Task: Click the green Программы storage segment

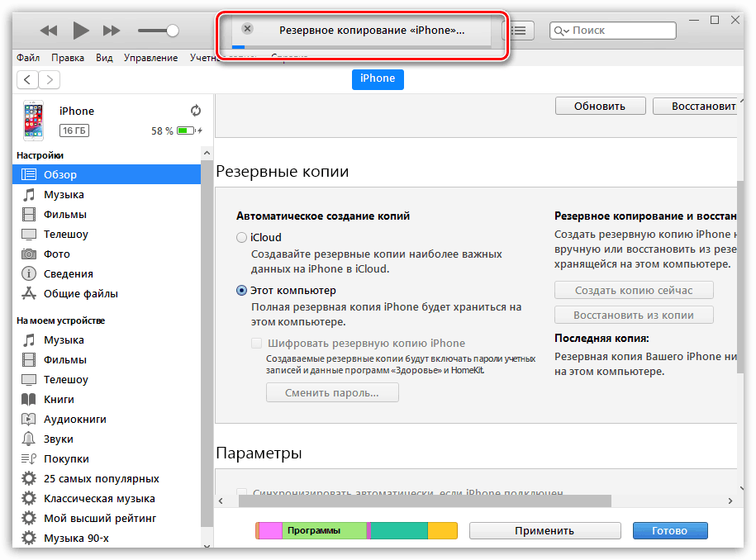Action: 325,530
